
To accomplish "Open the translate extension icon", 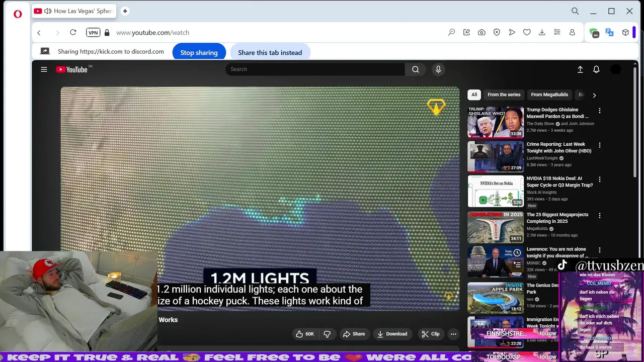I will [x=609, y=32].
